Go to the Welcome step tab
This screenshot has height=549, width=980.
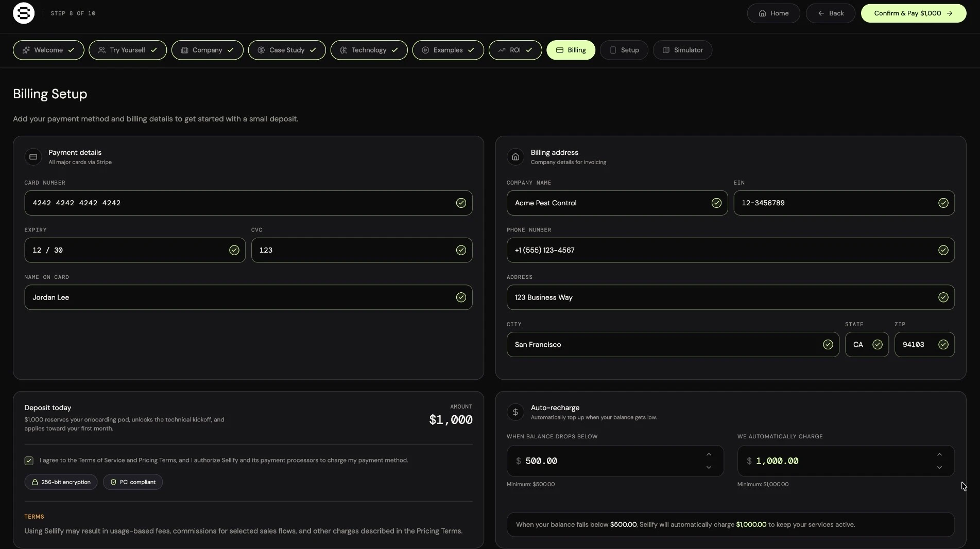(48, 50)
